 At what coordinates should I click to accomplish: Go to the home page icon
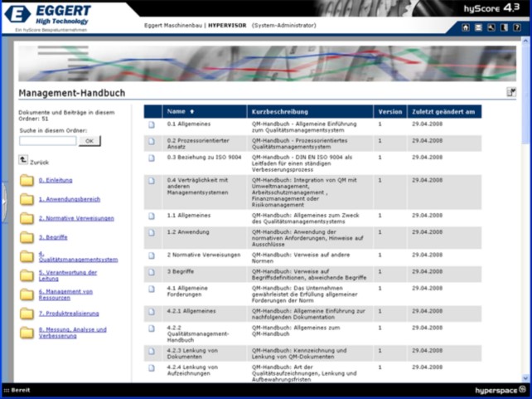(x=466, y=27)
